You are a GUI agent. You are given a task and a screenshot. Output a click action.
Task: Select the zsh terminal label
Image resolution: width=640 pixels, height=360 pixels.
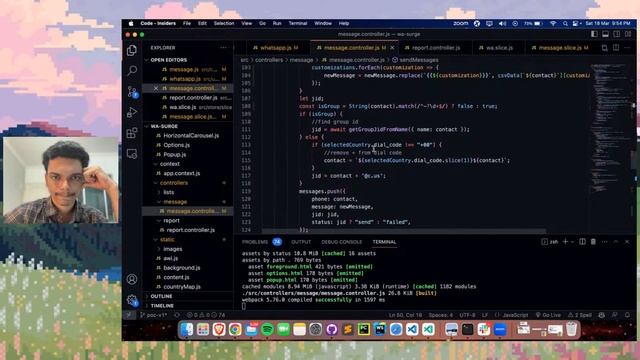[550, 242]
